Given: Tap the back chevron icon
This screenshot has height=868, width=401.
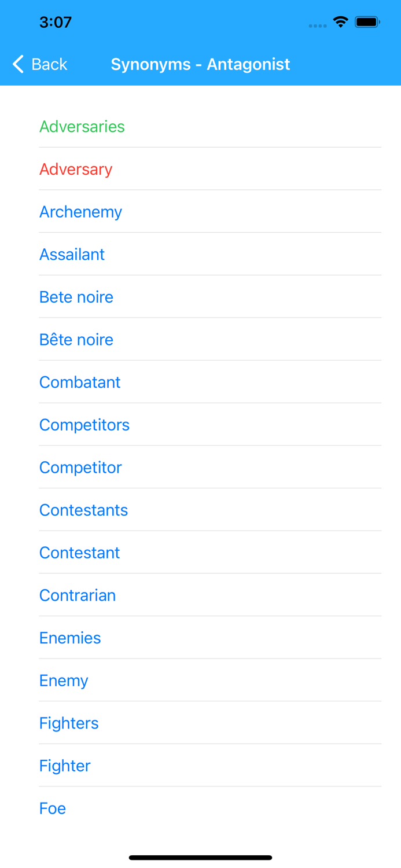Looking at the screenshot, I should [19, 64].
